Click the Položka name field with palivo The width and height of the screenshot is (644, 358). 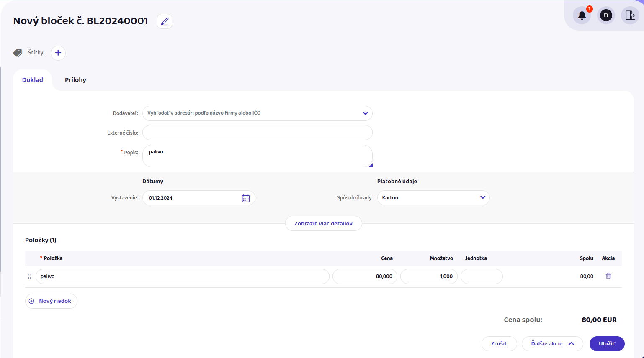click(x=183, y=276)
